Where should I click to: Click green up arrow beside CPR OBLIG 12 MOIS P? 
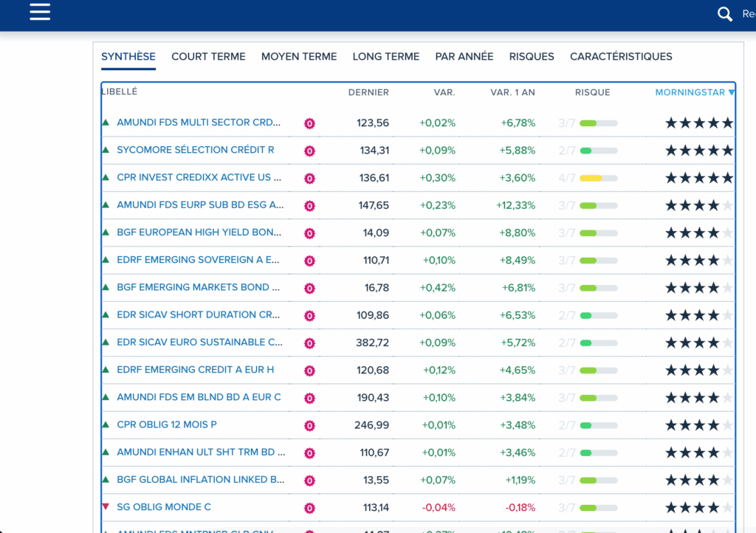click(106, 424)
